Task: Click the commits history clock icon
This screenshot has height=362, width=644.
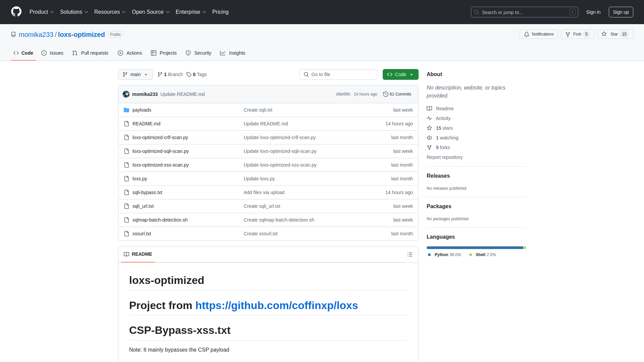Action: 386,94
